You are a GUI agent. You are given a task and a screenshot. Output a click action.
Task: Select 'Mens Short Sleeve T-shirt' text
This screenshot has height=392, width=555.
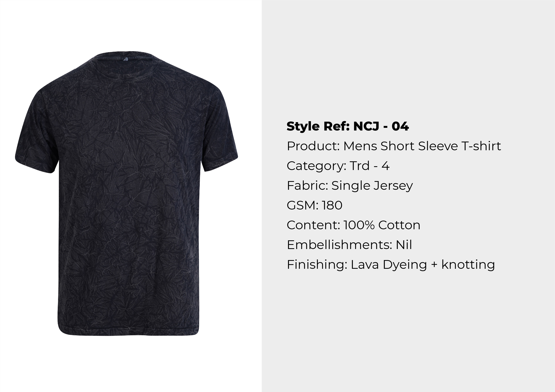pos(422,146)
